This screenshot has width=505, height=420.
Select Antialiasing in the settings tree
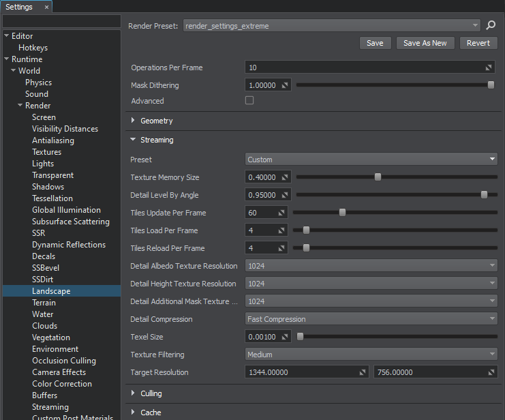point(53,140)
